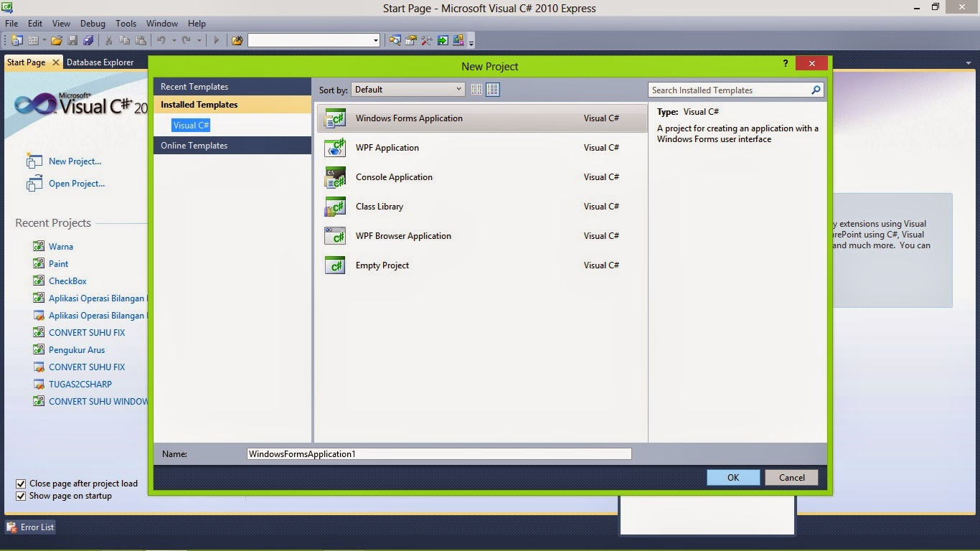Click the New Project toolbar icon
Screen dimensions: 980x551
[17, 40]
